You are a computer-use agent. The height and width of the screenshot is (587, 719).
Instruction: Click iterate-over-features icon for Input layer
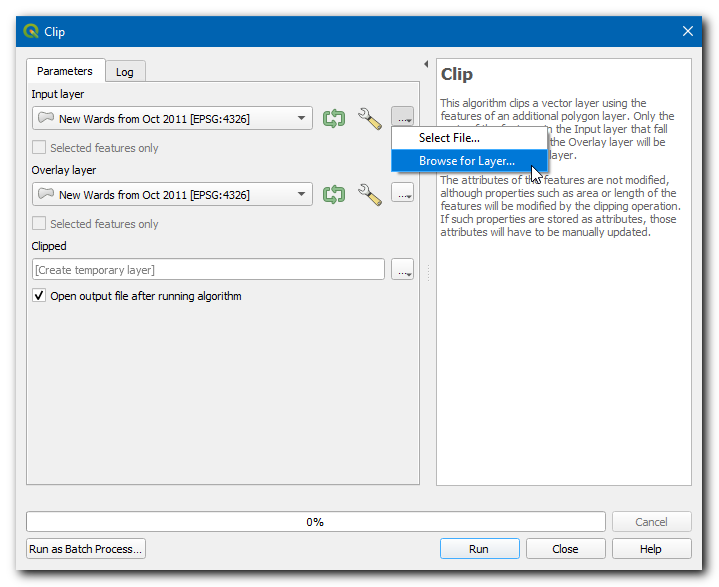(x=334, y=119)
